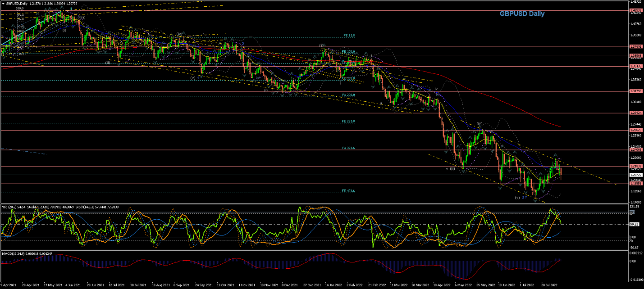
Task: Click the 131.15 oscillator scale value
Action: point(635,207)
